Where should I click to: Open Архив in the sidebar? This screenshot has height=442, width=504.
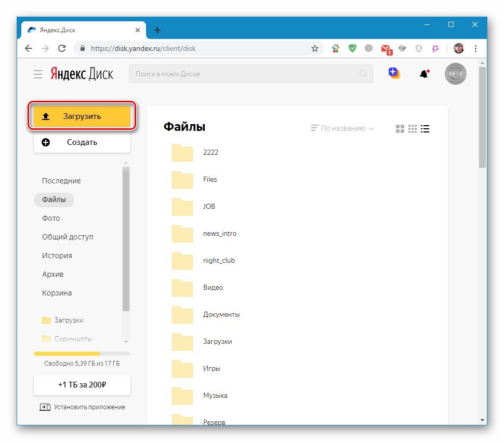pos(52,274)
